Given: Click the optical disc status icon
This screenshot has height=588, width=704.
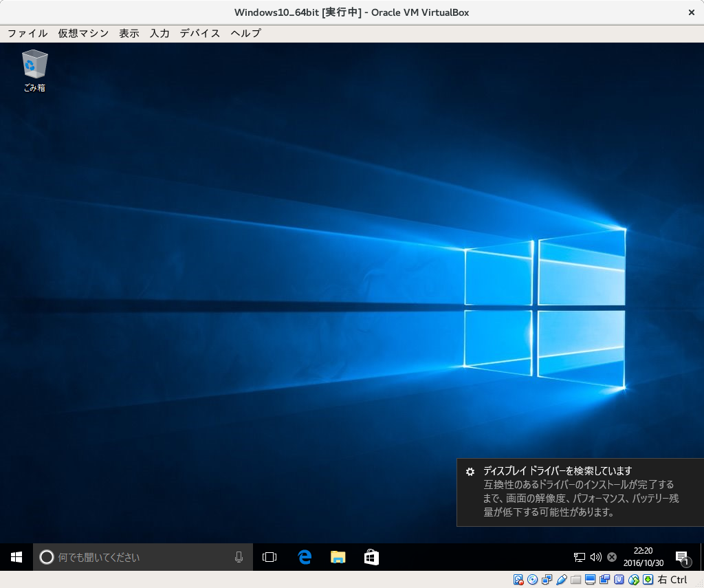Looking at the screenshot, I should (533, 580).
